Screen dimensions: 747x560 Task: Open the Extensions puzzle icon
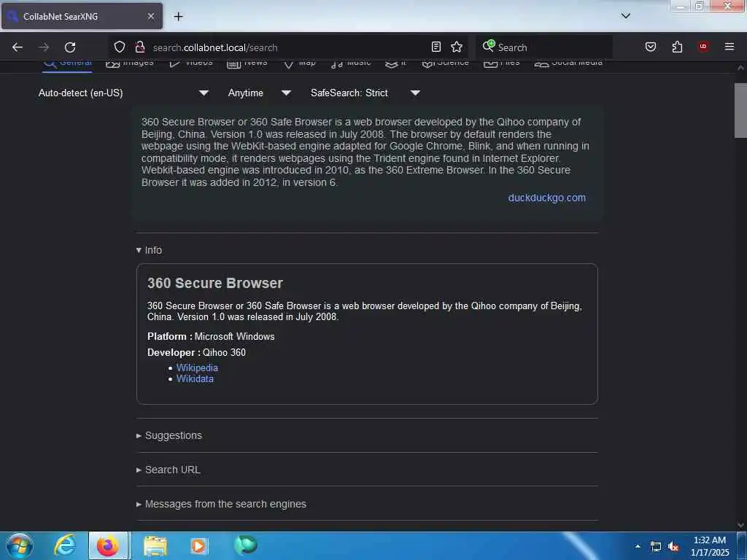click(x=677, y=47)
